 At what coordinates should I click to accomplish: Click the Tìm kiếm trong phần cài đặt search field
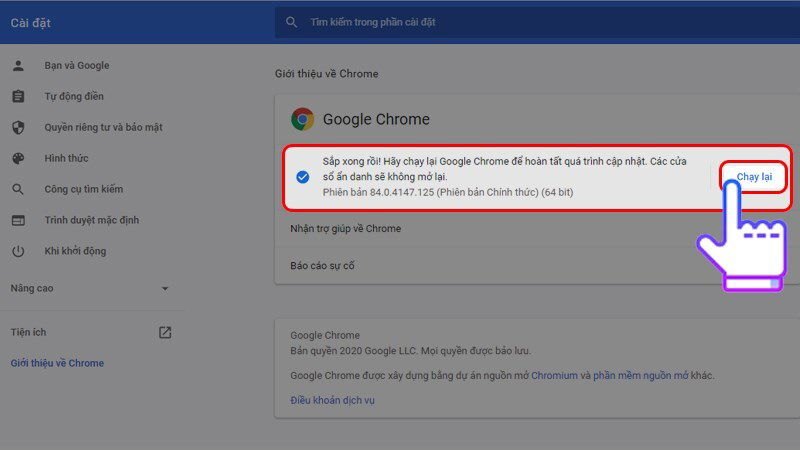[x=536, y=22]
